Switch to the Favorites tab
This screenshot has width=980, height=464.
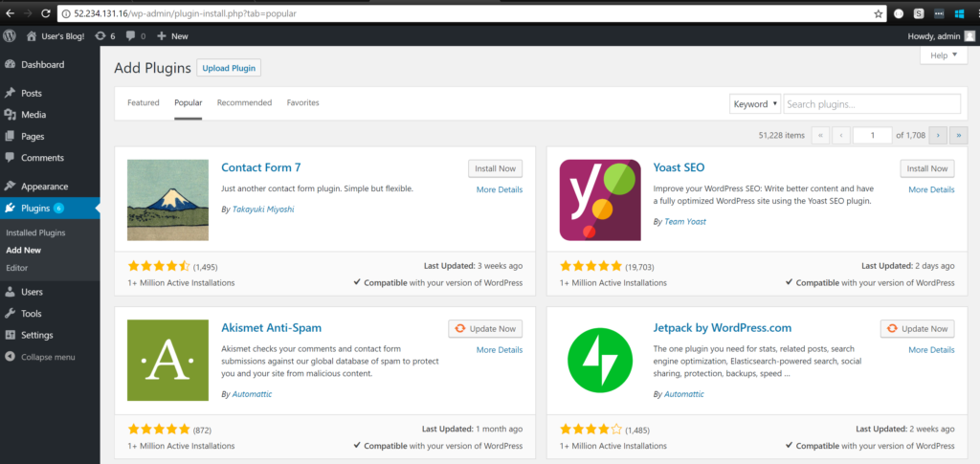pos(303,103)
